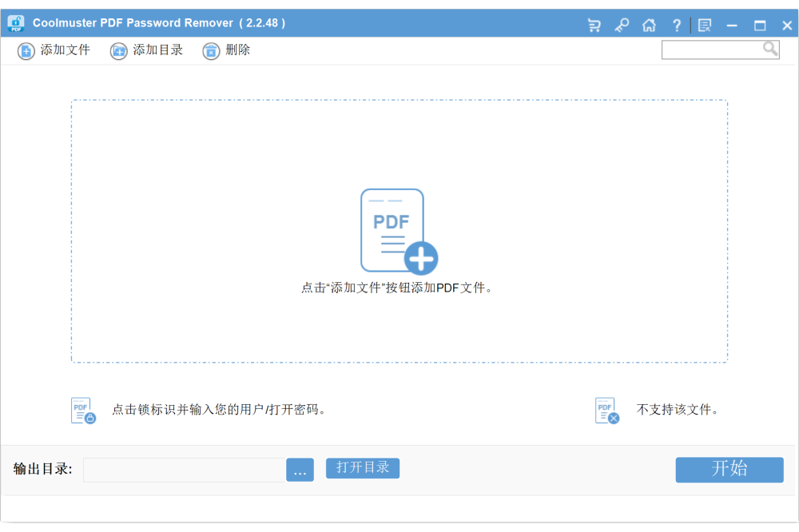
Task: Minimize the Password Remover window
Action: [x=731, y=26]
